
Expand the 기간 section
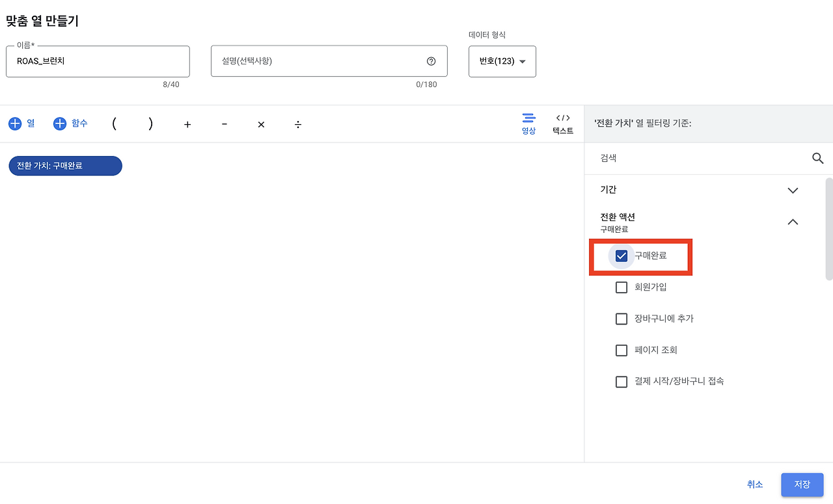[793, 190]
